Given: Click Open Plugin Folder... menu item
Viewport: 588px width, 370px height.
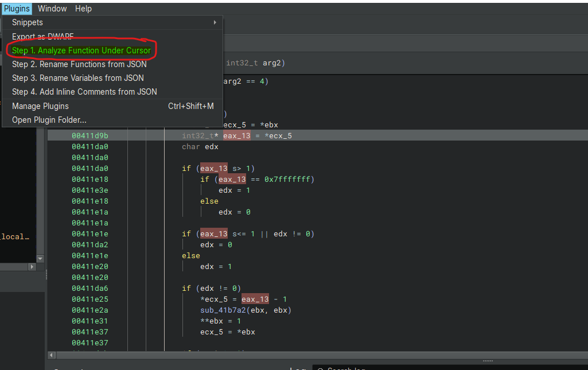Looking at the screenshot, I should point(49,120).
